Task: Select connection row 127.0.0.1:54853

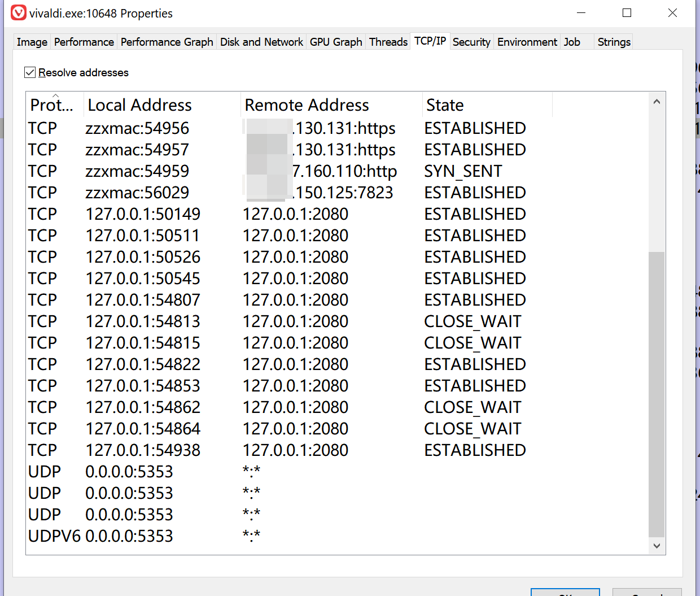Action: (x=338, y=386)
